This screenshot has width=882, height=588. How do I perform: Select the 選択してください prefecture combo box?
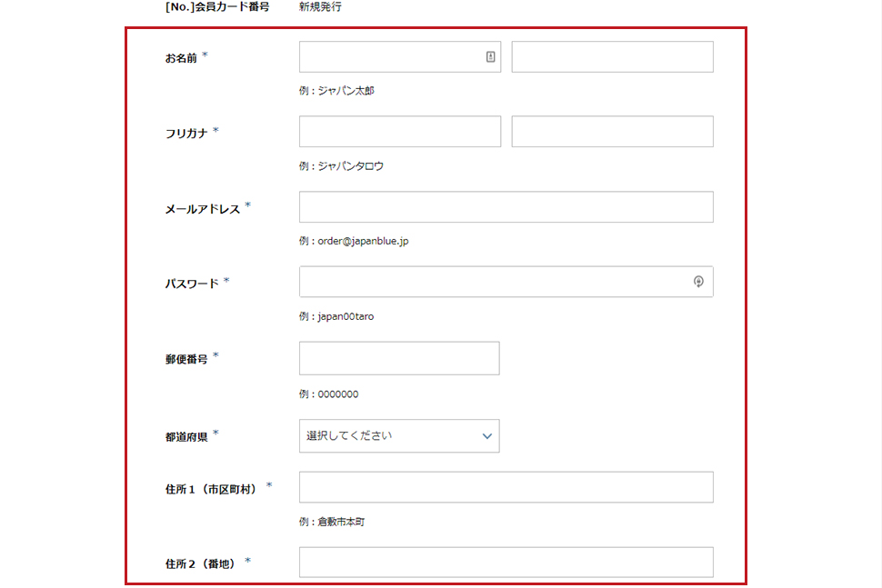click(399, 435)
